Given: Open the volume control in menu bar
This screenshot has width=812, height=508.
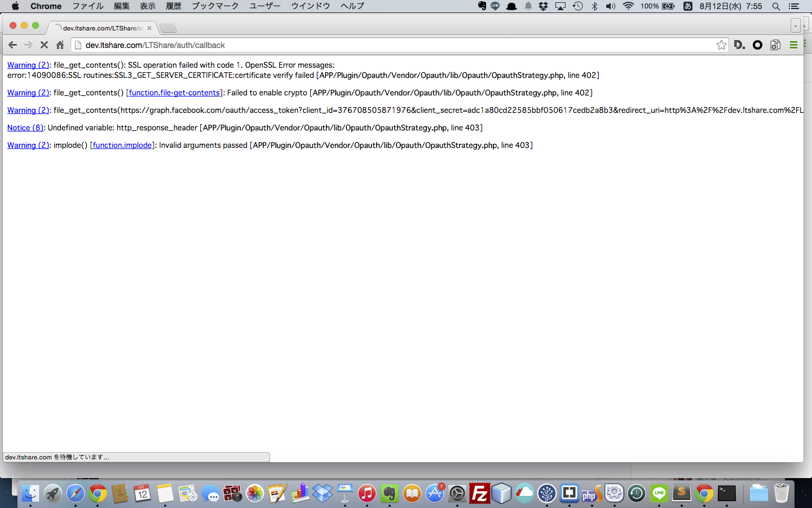Looking at the screenshot, I should (611, 6).
